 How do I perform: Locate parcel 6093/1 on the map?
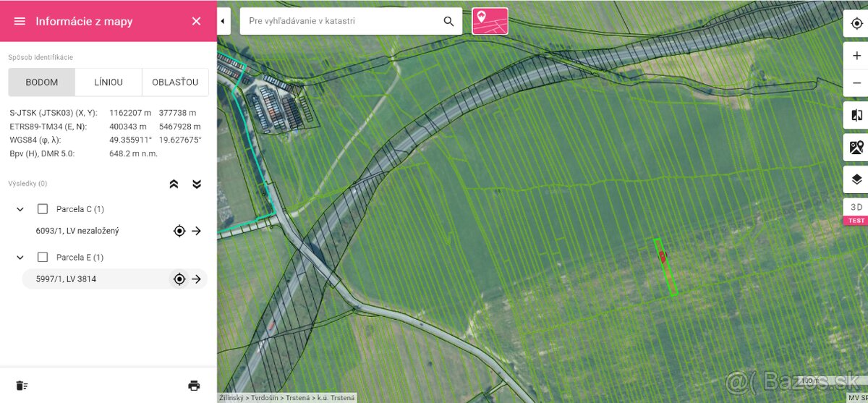tap(179, 231)
